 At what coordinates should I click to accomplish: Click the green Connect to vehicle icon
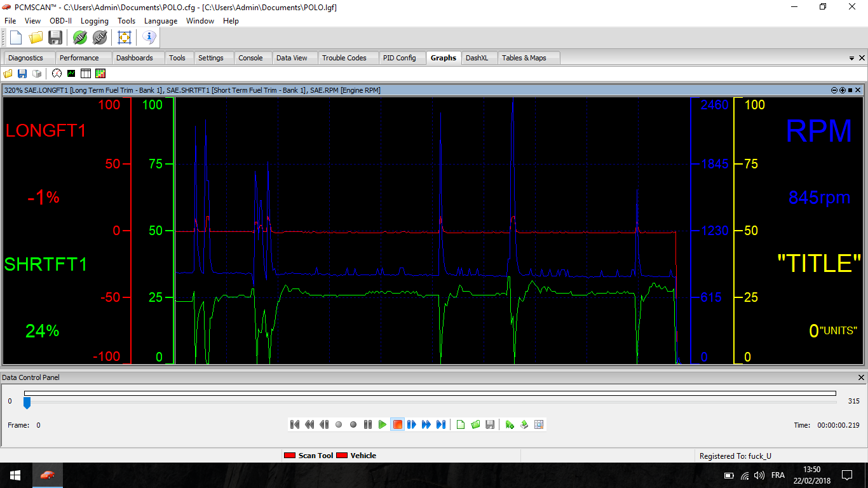79,37
